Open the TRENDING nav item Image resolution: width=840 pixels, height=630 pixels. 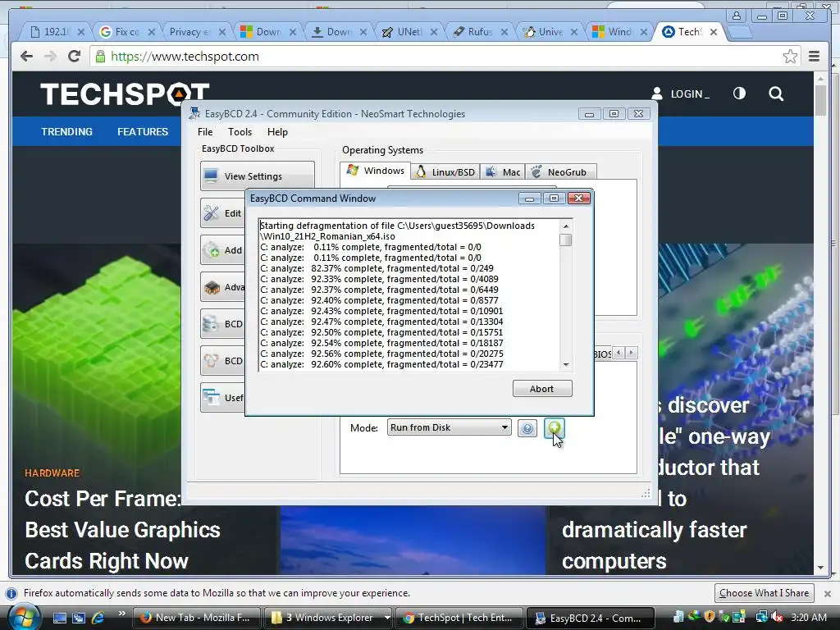tap(67, 132)
